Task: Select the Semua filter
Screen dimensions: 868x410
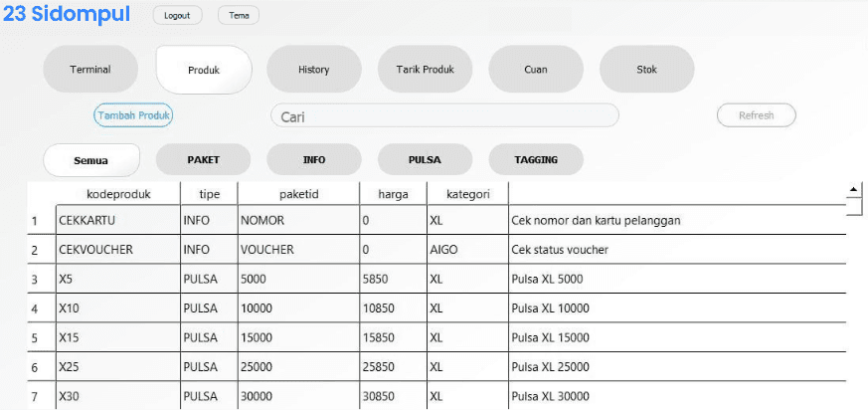Action: (90, 160)
